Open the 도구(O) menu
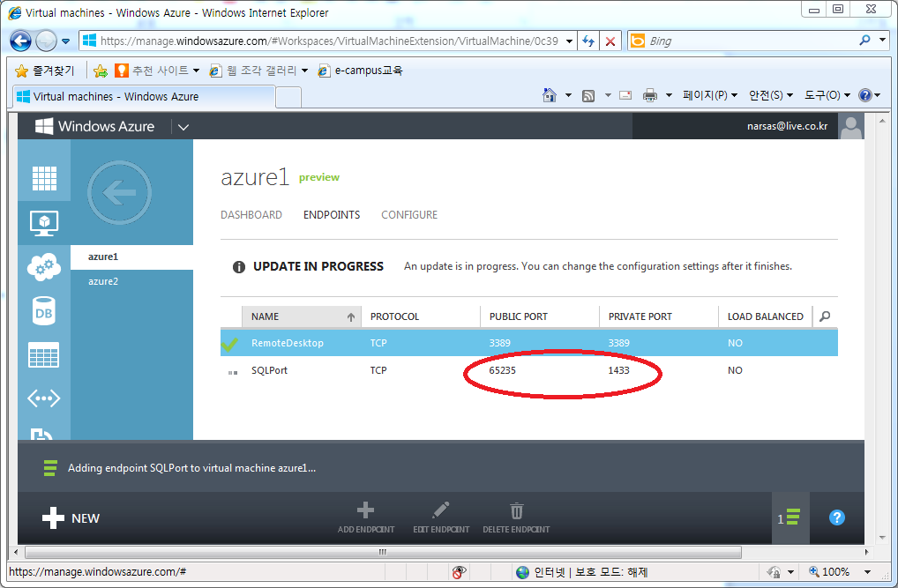This screenshot has width=898, height=588. pos(827,95)
